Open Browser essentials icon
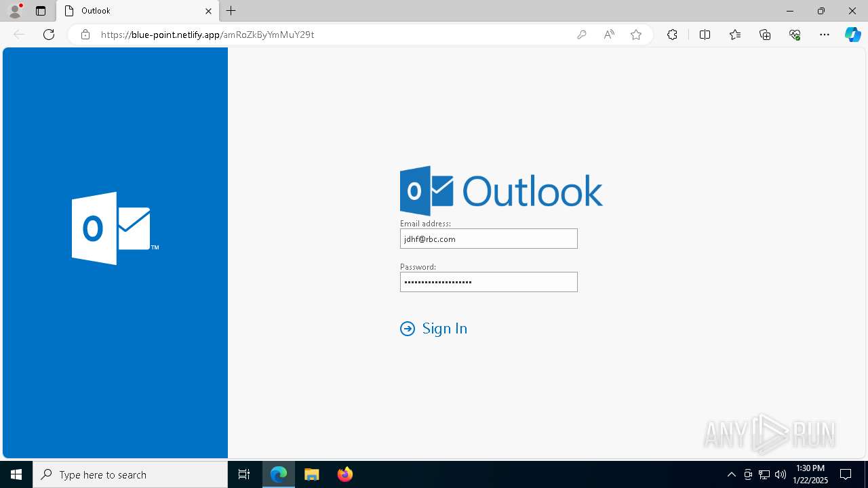Screen dimensions: 868x488 (x=795, y=35)
